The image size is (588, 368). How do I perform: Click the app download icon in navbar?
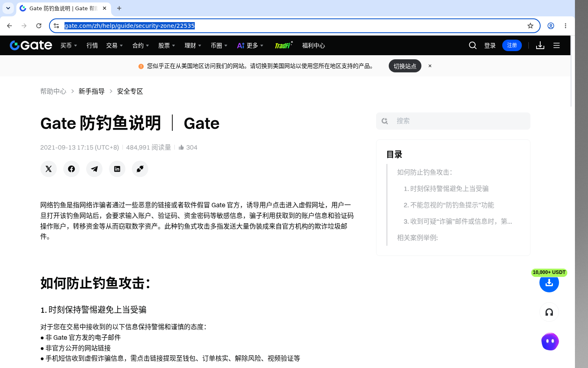point(540,45)
